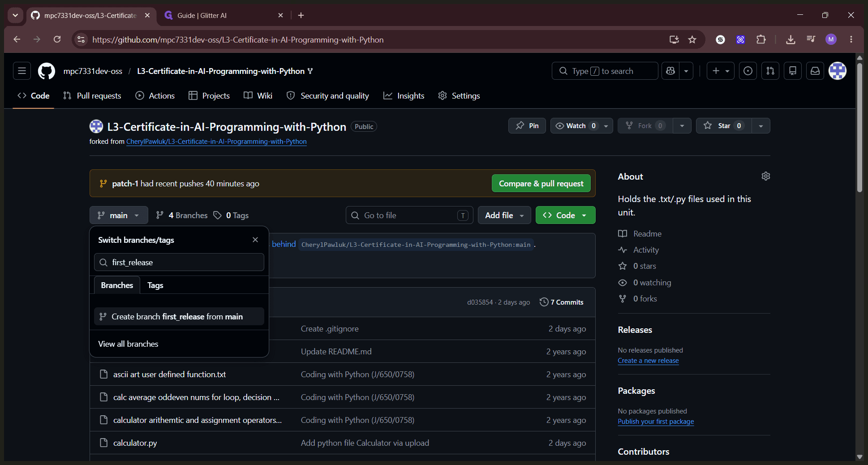Open the Copilot chat icon
The image size is (868, 465).
click(670, 71)
